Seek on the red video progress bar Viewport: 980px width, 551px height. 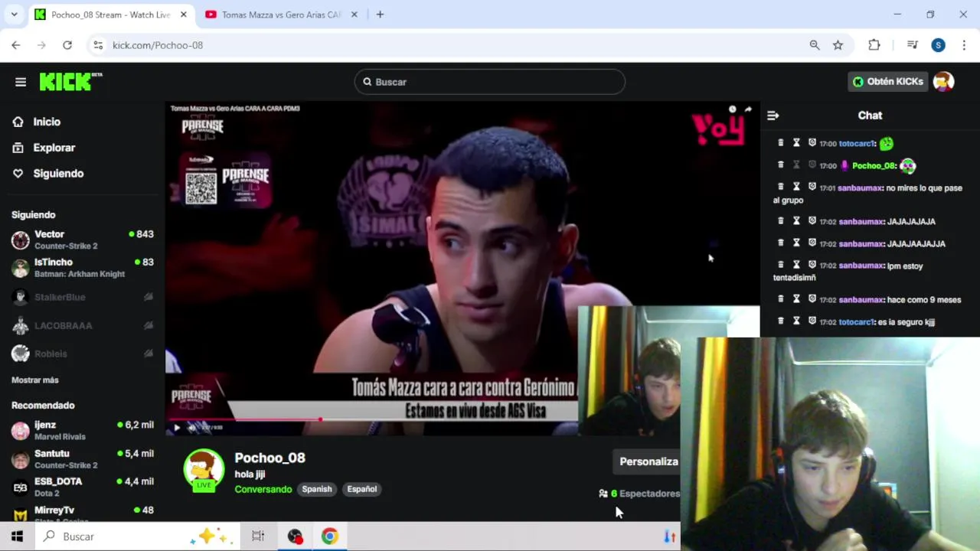[371, 419]
